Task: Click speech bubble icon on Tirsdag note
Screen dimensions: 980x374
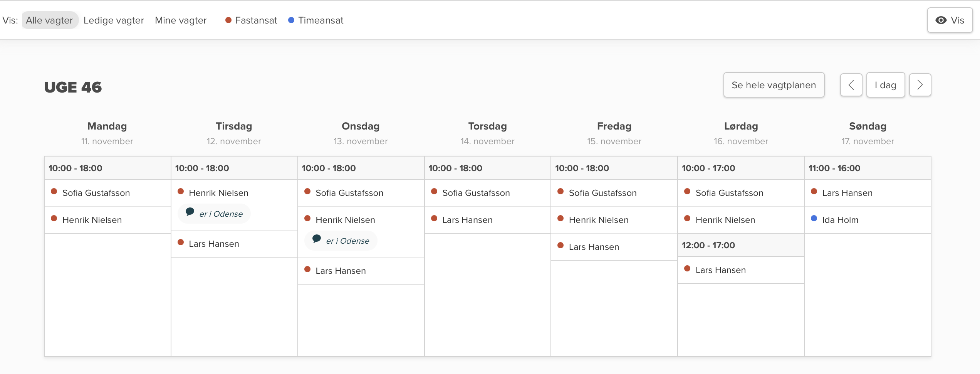Action: pos(190,212)
